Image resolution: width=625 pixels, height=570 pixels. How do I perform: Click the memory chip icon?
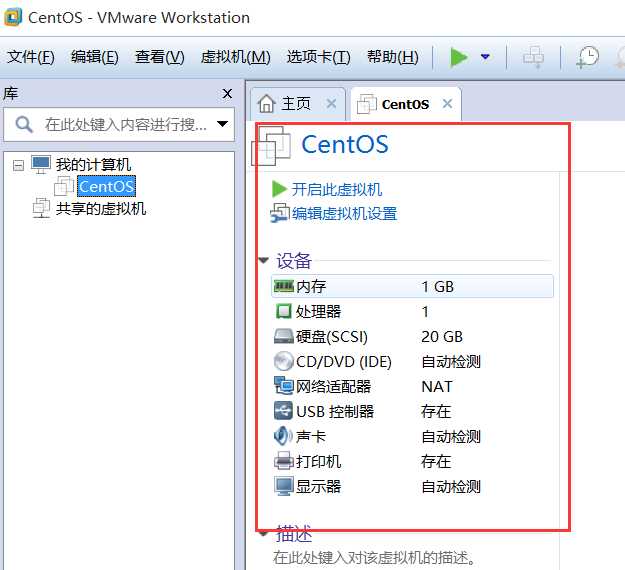[x=284, y=285]
